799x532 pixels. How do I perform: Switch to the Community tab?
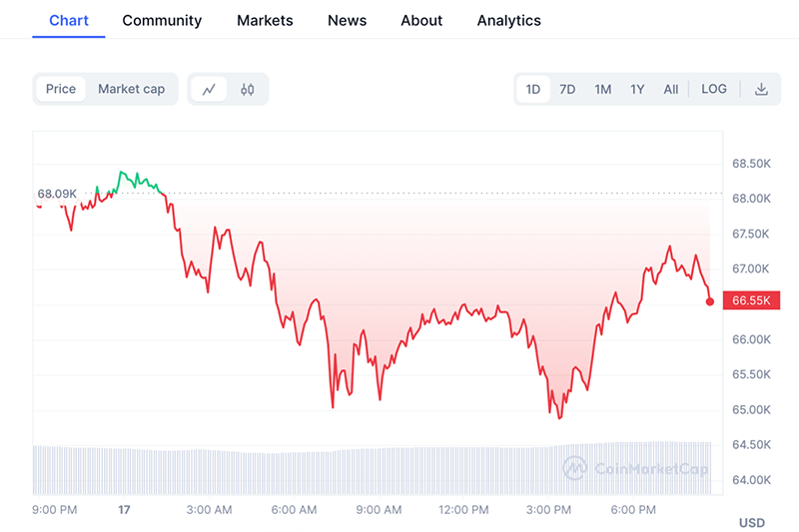click(x=162, y=20)
